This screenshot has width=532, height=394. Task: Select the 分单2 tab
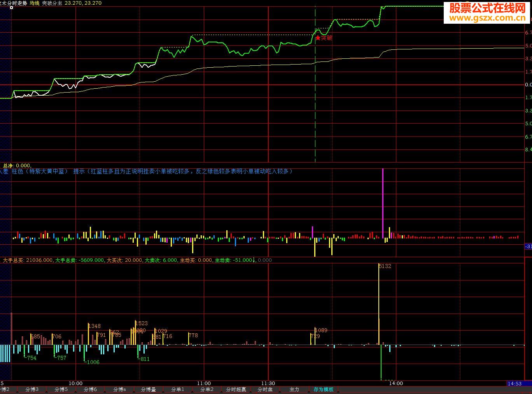point(207,389)
